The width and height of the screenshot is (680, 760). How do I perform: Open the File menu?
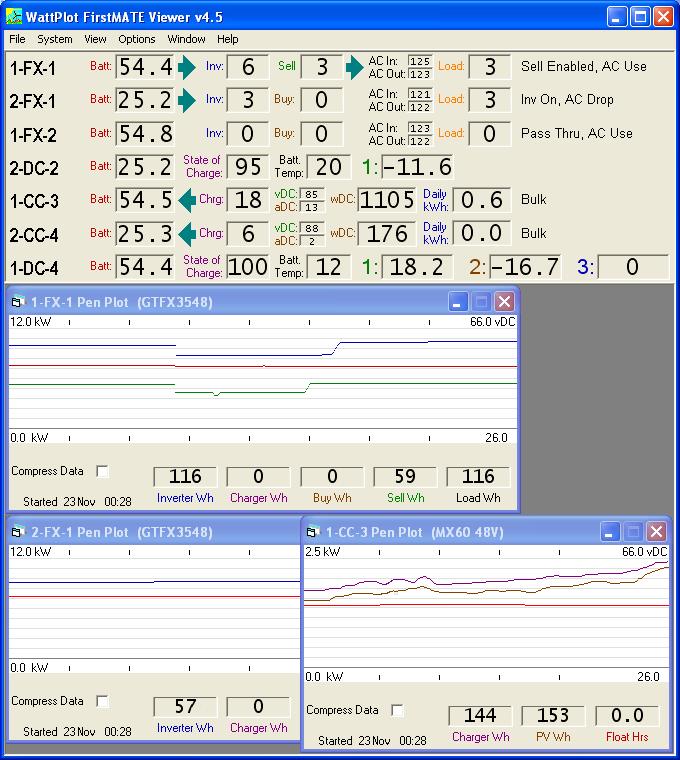coord(17,39)
